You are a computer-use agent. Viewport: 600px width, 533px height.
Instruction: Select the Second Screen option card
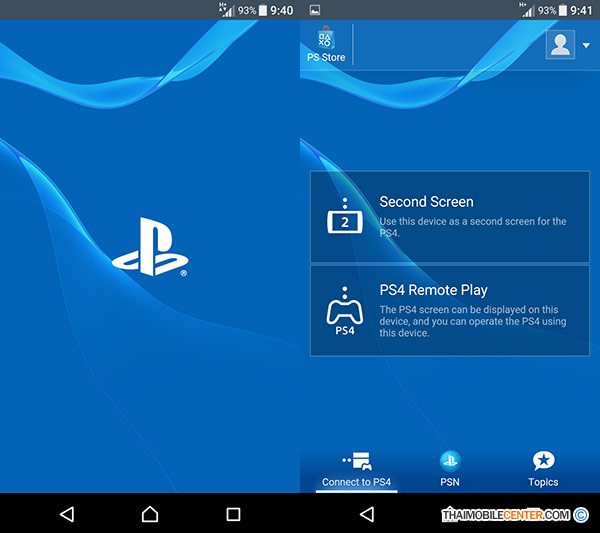point(450,217)
